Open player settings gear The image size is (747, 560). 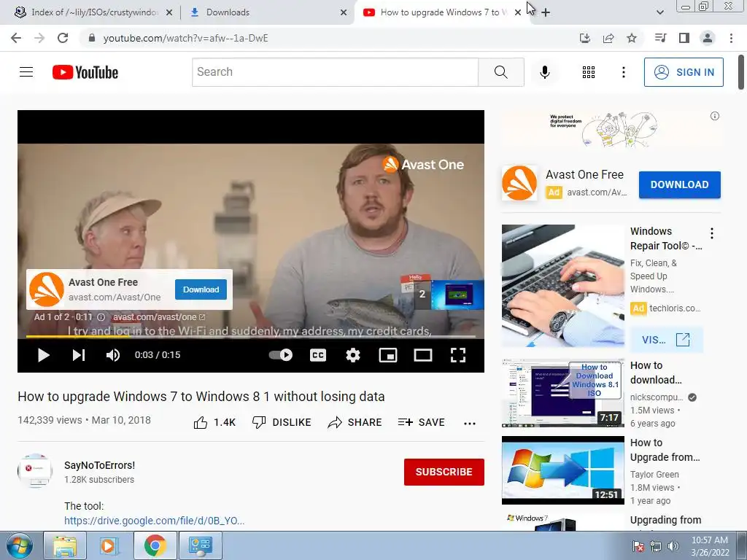coord(352,355)
